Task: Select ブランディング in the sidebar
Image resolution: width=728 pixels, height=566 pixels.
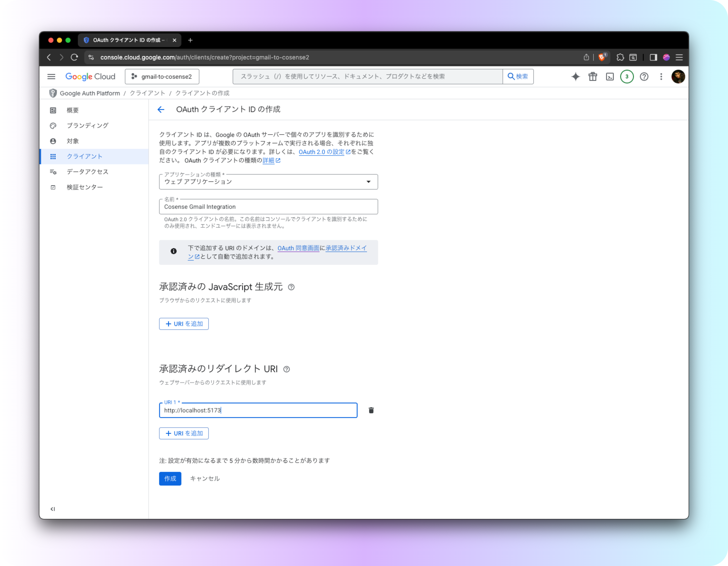Action: coord(94,126)
